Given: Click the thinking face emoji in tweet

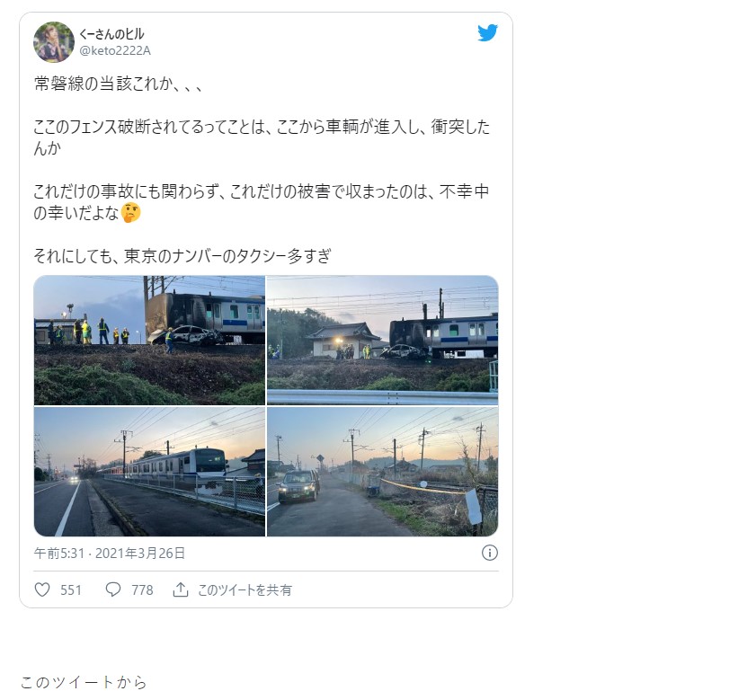Looking at the screenshot, I should pyautogui.click(x=130, y=213).
